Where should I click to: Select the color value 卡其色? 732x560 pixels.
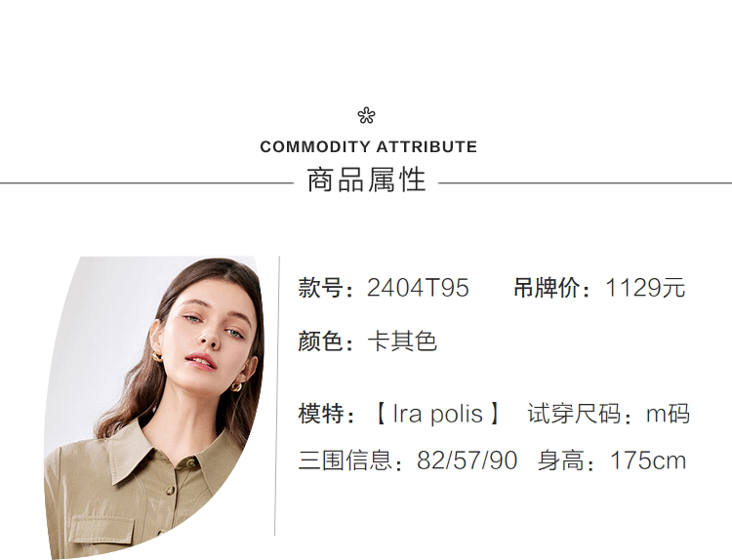coord(401,341)
